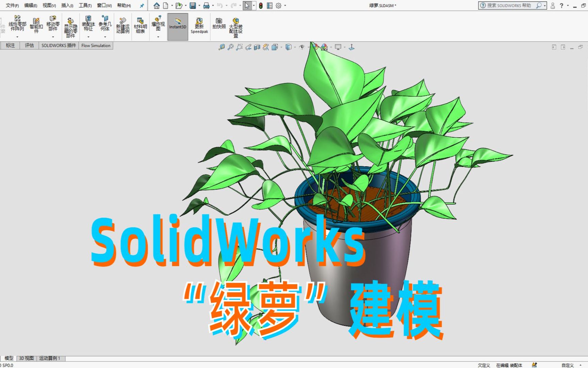Expand the Exploded View dropdown arrow
Image resolution: width=588 pixels, height=368 pixels.
158,37
